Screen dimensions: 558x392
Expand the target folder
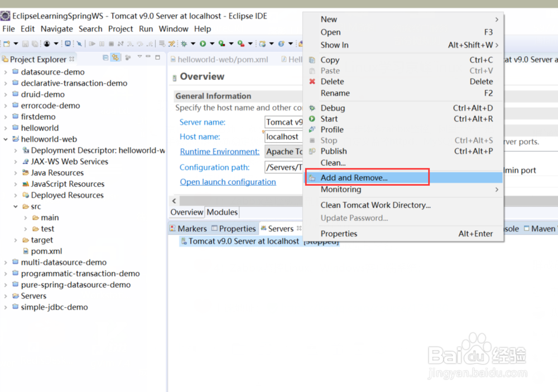pos(16,240)
